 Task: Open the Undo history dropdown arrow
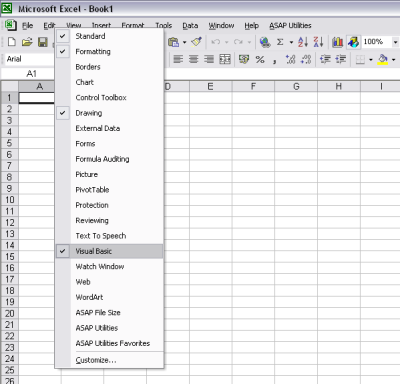click(227, 42)
